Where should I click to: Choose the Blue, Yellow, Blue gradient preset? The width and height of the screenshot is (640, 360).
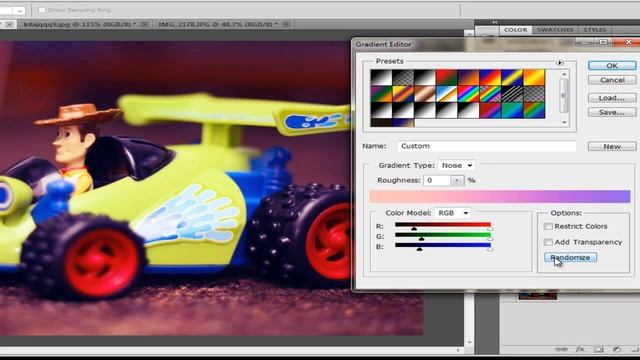[x=512, y=78]
